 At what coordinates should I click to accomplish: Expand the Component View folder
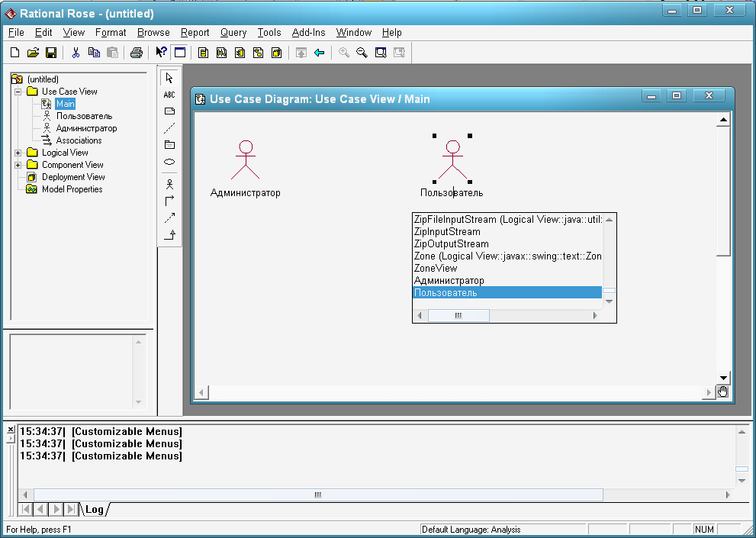18,165
